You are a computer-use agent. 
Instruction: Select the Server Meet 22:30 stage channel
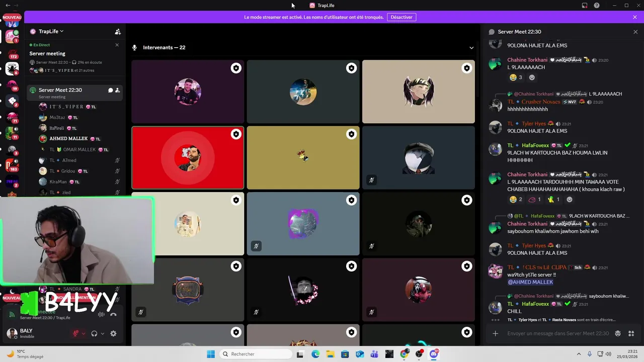[x=74, y=93]
